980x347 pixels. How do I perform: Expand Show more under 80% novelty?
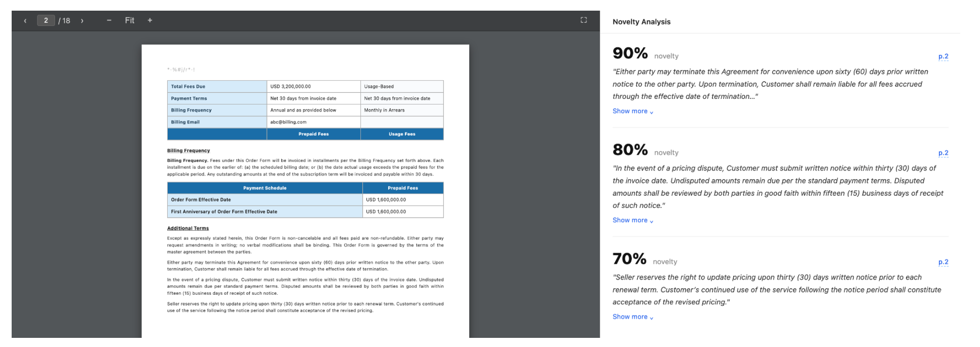tap(633, 220)
